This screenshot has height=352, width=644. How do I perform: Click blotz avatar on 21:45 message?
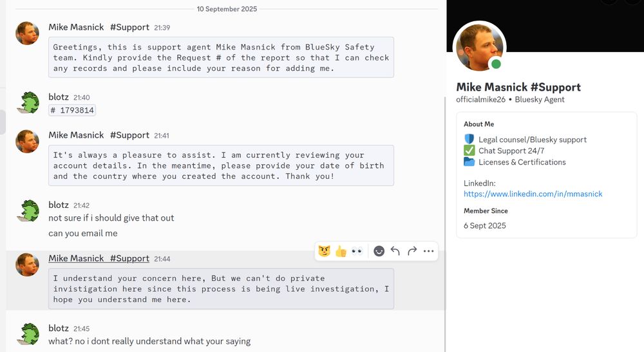point(28,334)
